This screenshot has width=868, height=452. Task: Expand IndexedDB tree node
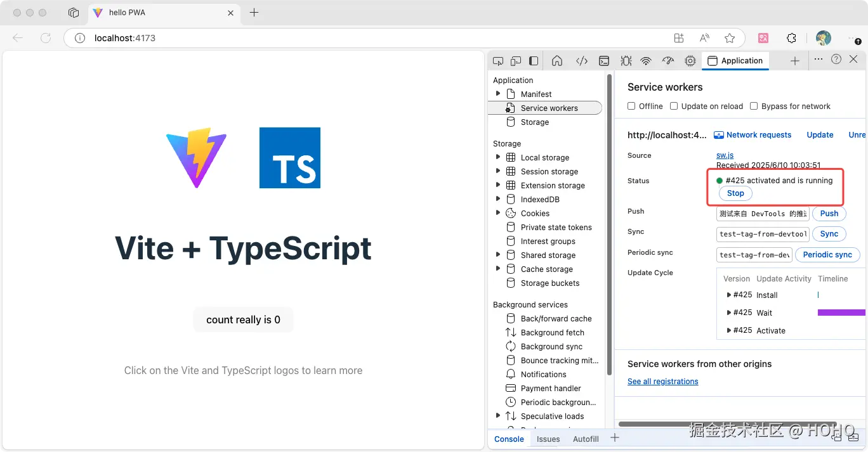[498, 199]
